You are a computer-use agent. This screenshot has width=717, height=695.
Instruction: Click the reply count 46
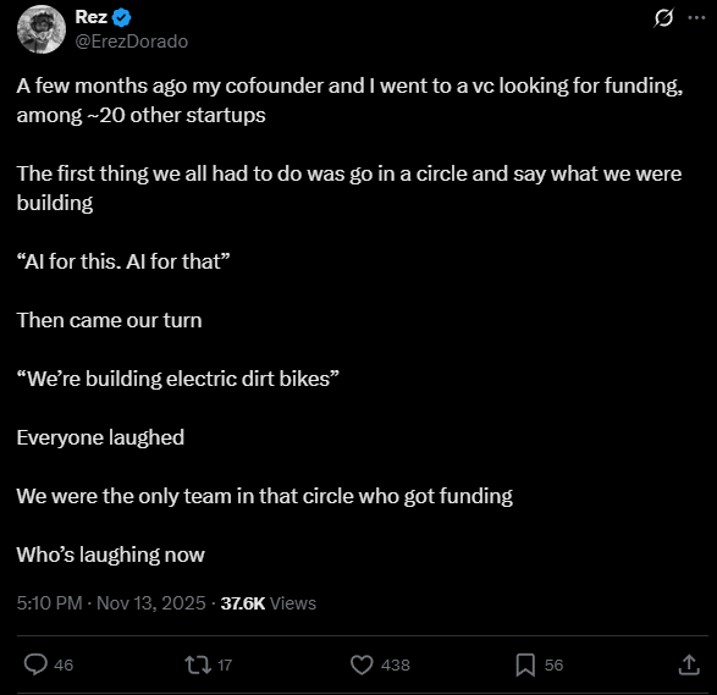point(63,665)
